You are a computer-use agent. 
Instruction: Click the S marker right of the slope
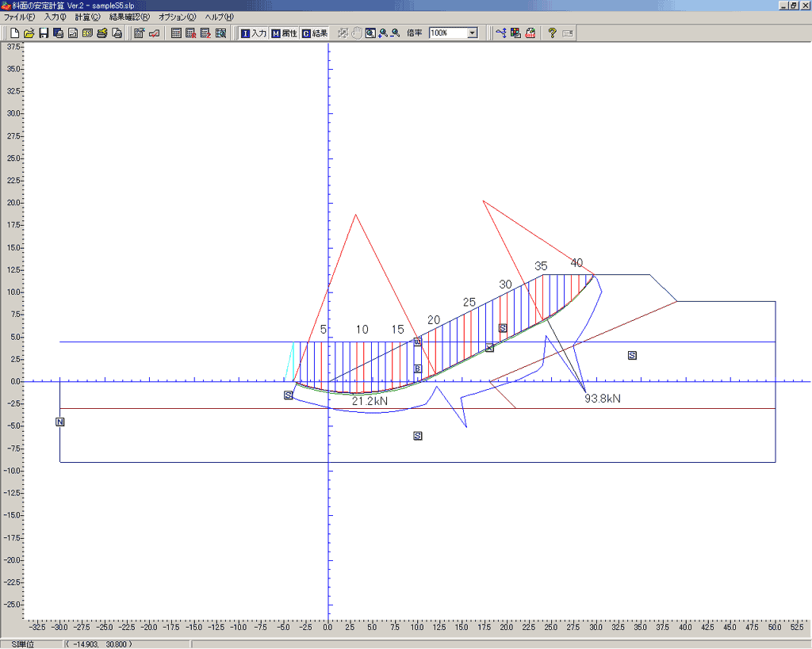(632, 356)
